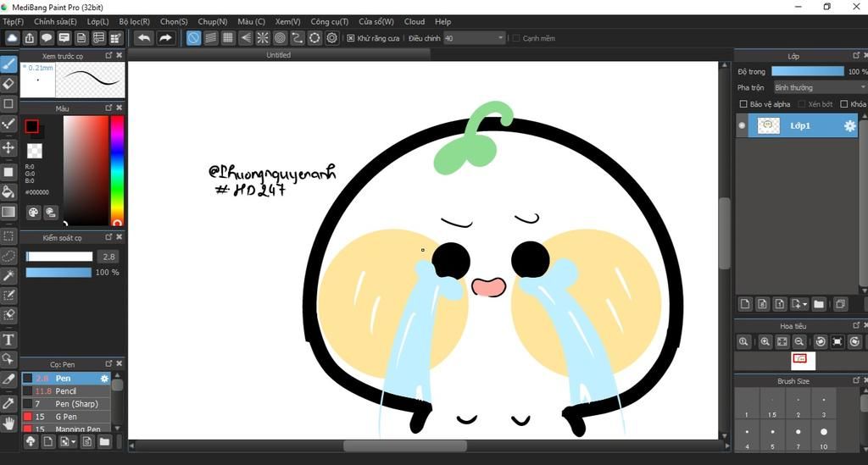Select the Brush tool in left toolbar
Image resolution: width=868 pixels, height=465 pixels.
click(8, 64)
